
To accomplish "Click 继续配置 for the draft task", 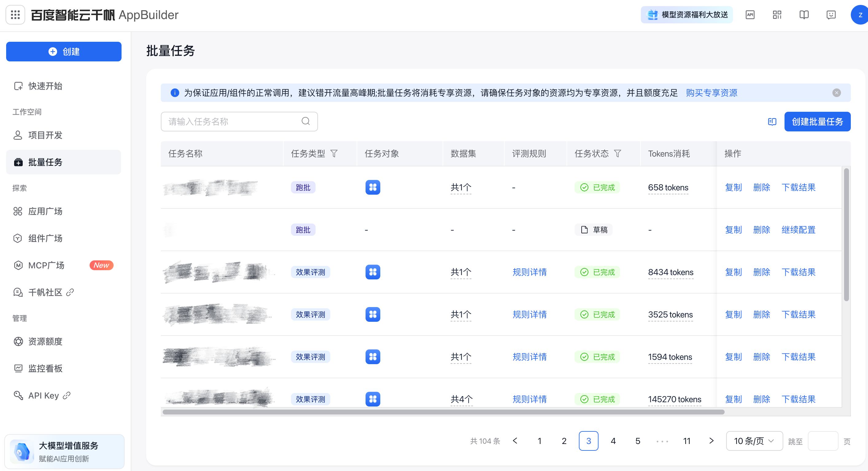I will click(798, 230).
